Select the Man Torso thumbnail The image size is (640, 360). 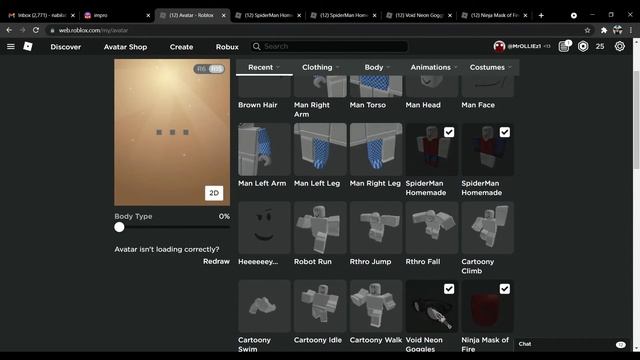[376, 86]
